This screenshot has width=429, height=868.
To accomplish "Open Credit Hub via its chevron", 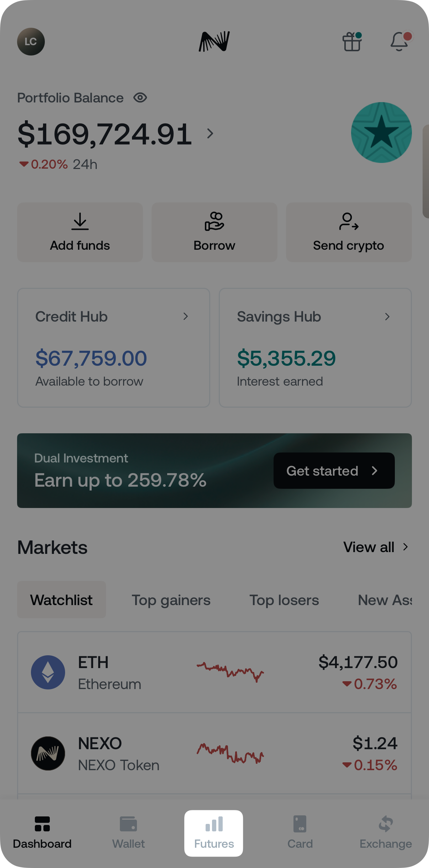I will [185, 316].
